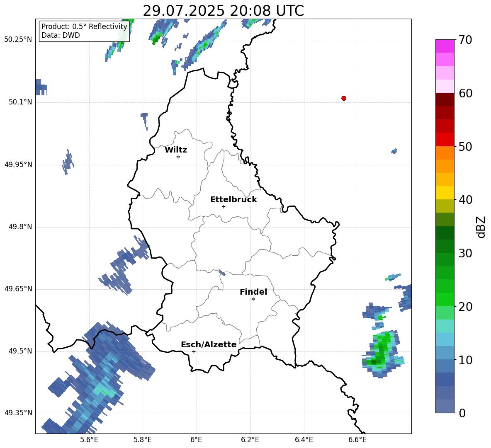
Task: Click the 49.65°N latitude label
Action: [x=18, y=288]
